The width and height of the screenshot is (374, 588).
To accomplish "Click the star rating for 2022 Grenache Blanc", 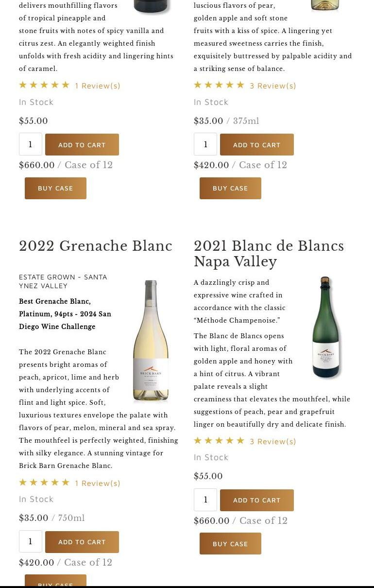I will pos(44,483).
